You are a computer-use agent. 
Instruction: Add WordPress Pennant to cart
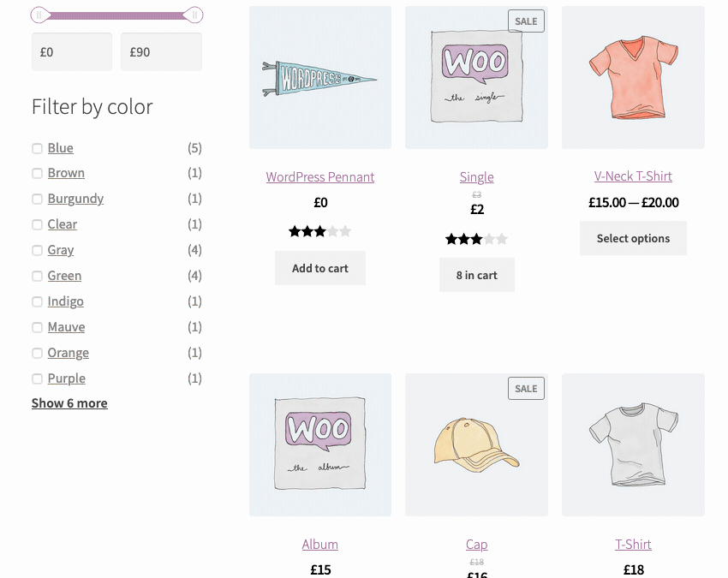coord(320,268)
